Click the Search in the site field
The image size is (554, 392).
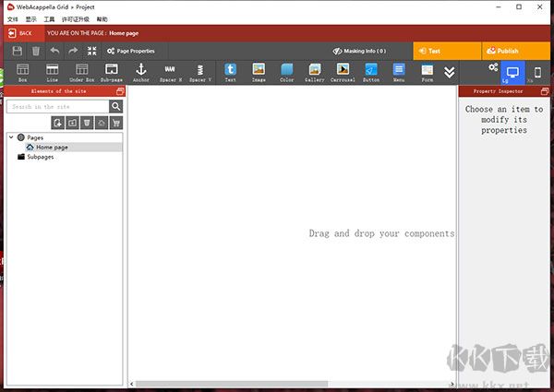pos(57,107)
